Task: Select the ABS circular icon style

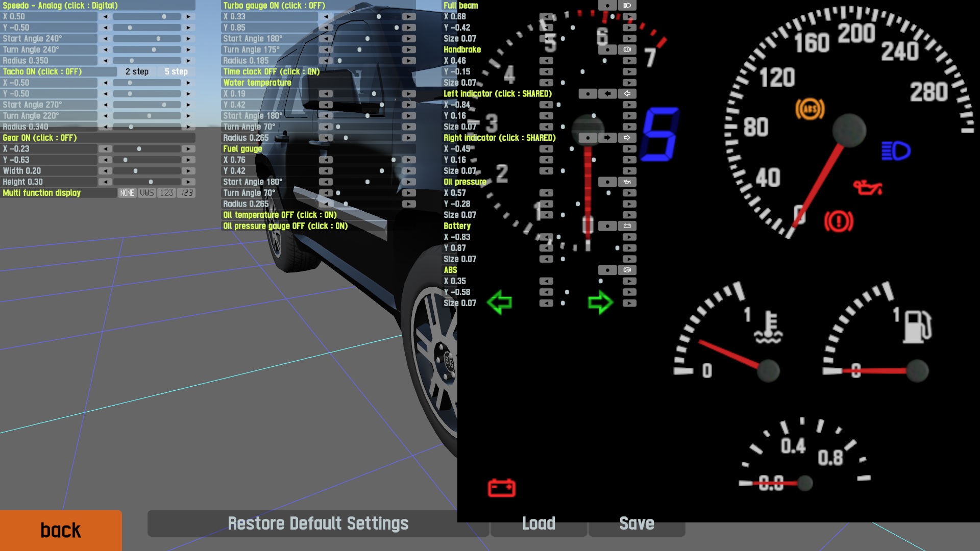Action: 627,270
